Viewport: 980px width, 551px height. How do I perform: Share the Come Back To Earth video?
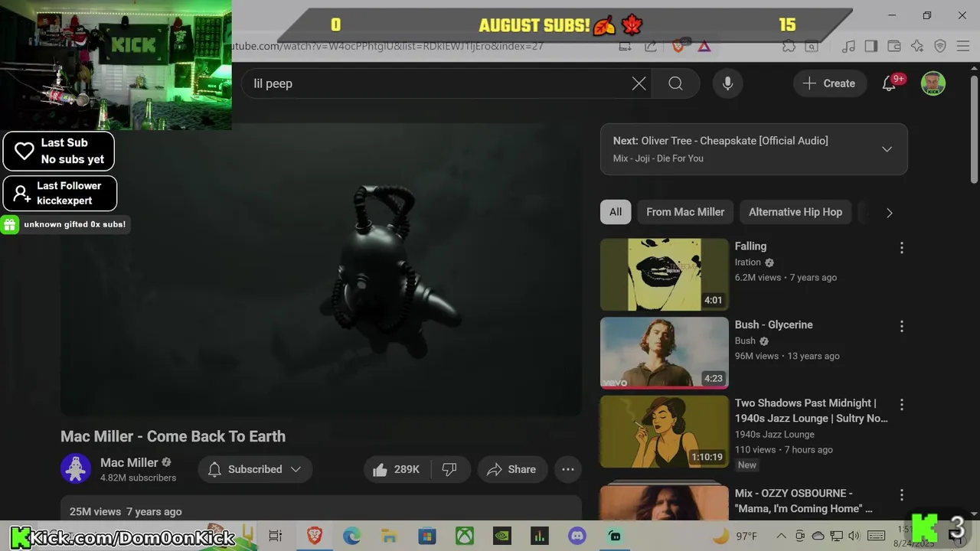(x=511, y=469)
